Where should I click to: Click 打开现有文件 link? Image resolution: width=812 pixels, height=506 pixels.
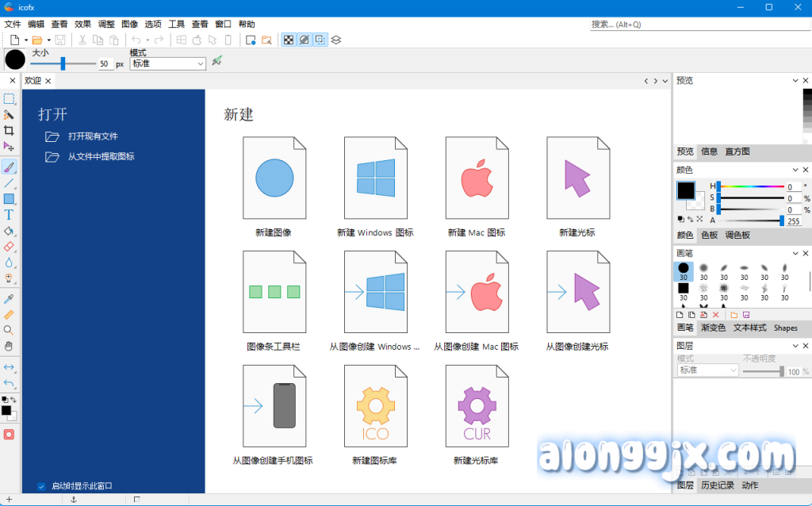pyautogui.click(x=93, y=136)
